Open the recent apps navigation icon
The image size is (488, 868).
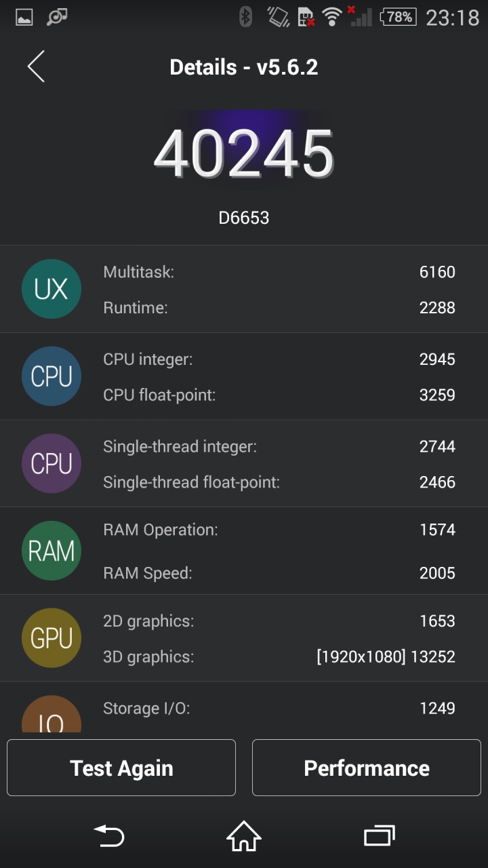(x=379, y=836)
